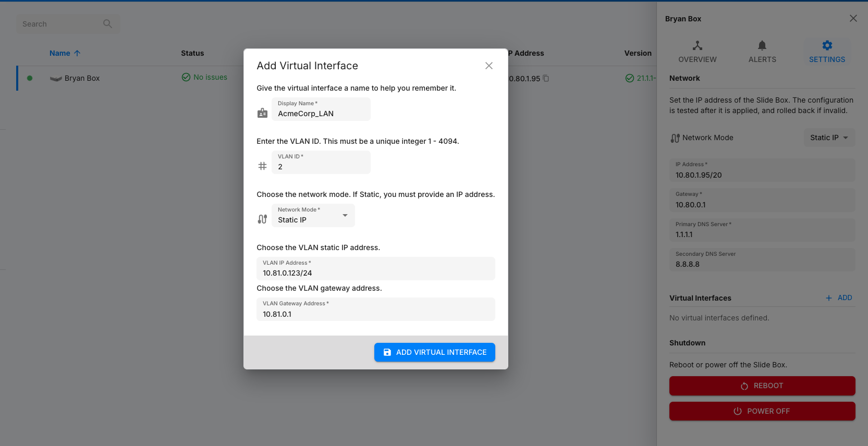
Task: Open the Alerts tab
Action: [762, 52]
